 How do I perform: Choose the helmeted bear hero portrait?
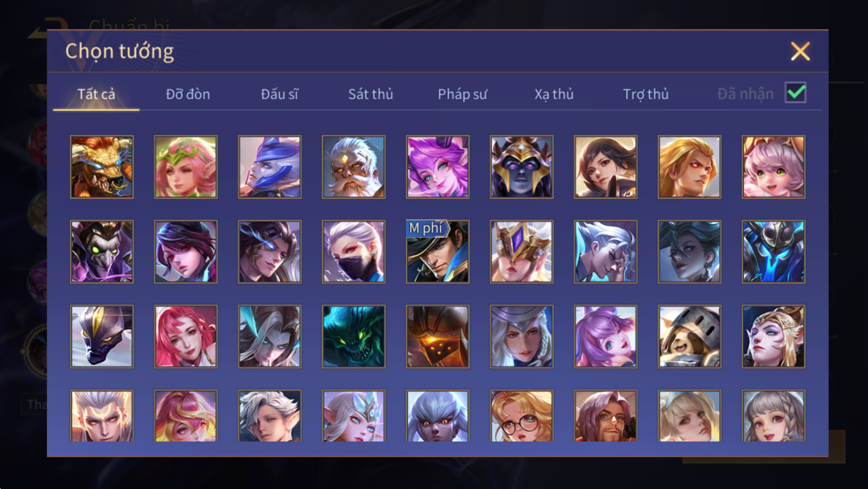coord(689,336)
